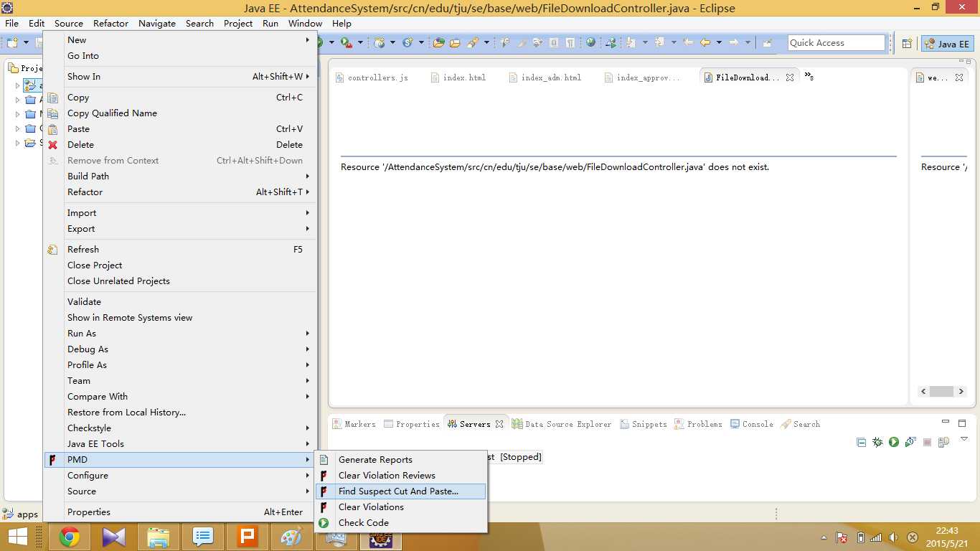Click the Start server in profile mode icon

[910, 442]
